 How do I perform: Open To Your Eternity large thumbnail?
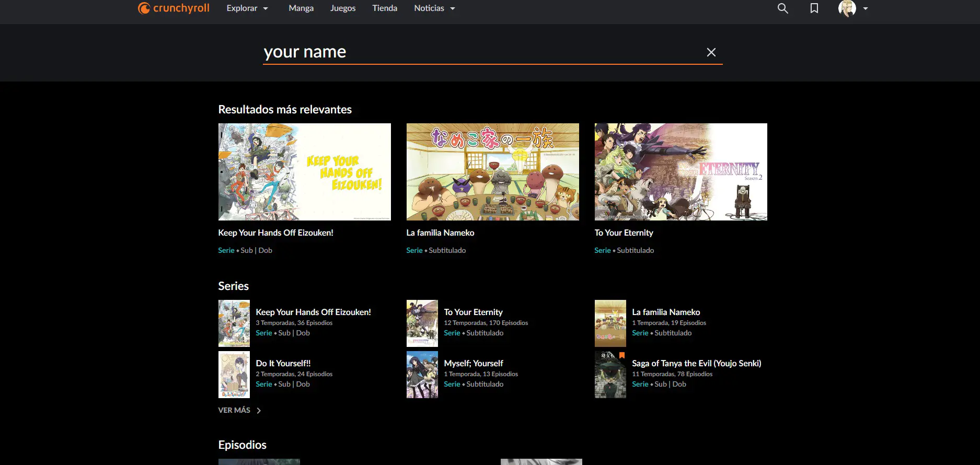[681, 172]
